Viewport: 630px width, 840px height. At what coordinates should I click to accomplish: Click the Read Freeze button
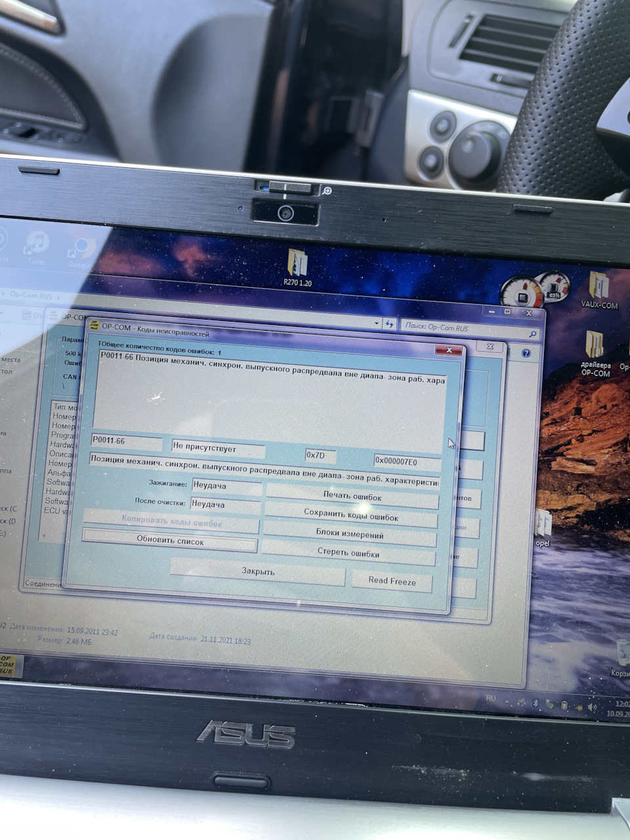(392, 581)
